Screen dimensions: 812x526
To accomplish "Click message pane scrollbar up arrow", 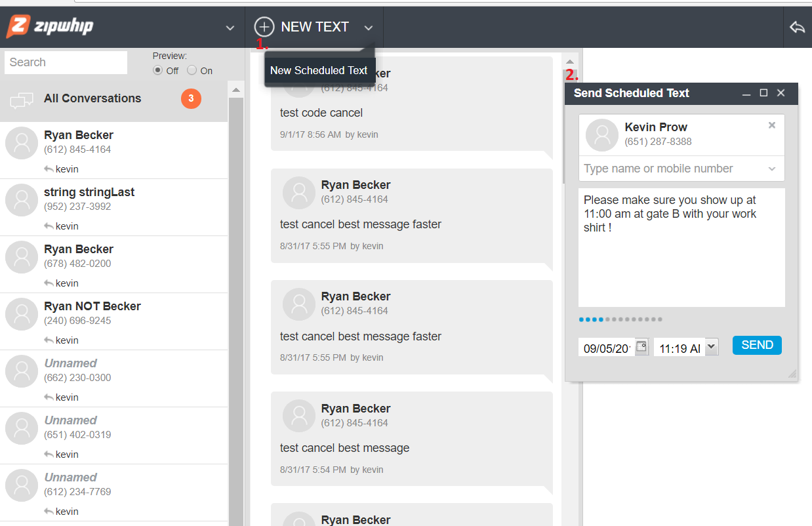I will tap(570, 61).
